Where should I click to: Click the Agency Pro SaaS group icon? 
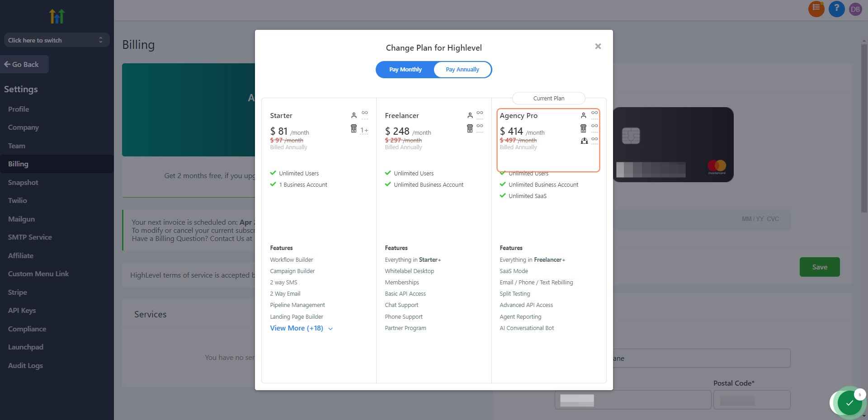(584, 141)
